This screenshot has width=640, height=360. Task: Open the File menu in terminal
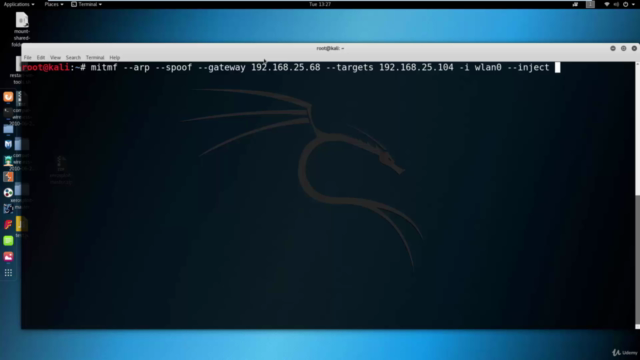coord(27,58)
